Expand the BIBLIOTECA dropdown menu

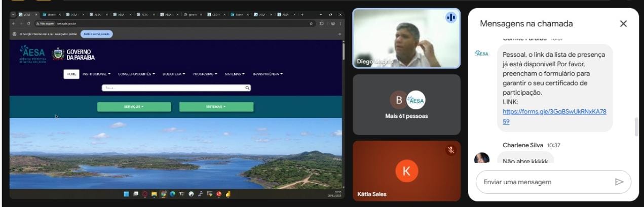[175, 74]
